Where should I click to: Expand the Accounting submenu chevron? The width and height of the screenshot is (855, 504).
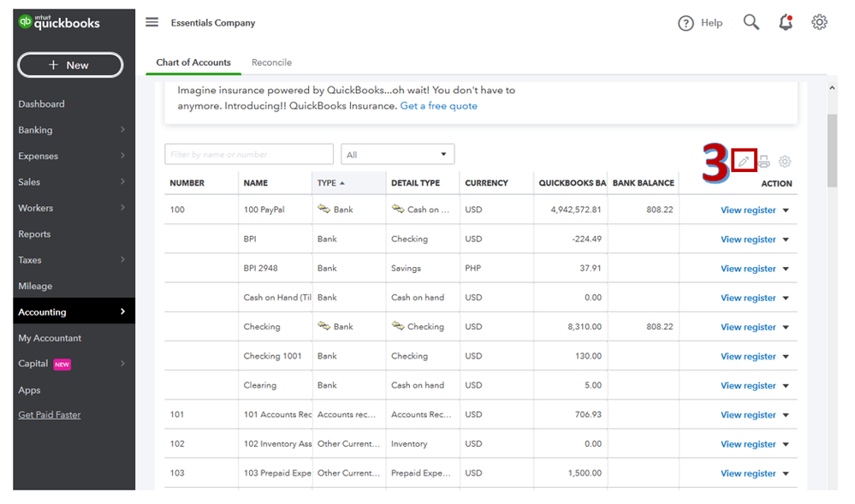pyautogui.click(x=122, y=311)
